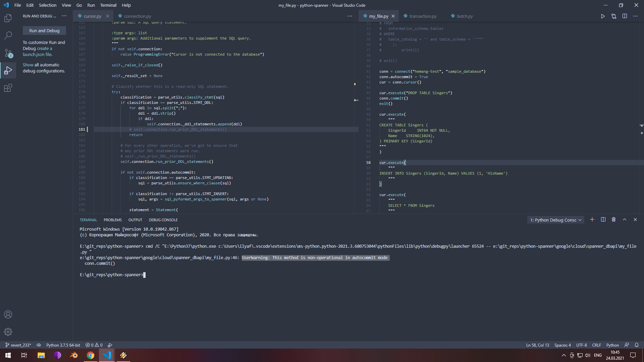Open the Selection menu
644x362 pixels.
click(48, 5)
